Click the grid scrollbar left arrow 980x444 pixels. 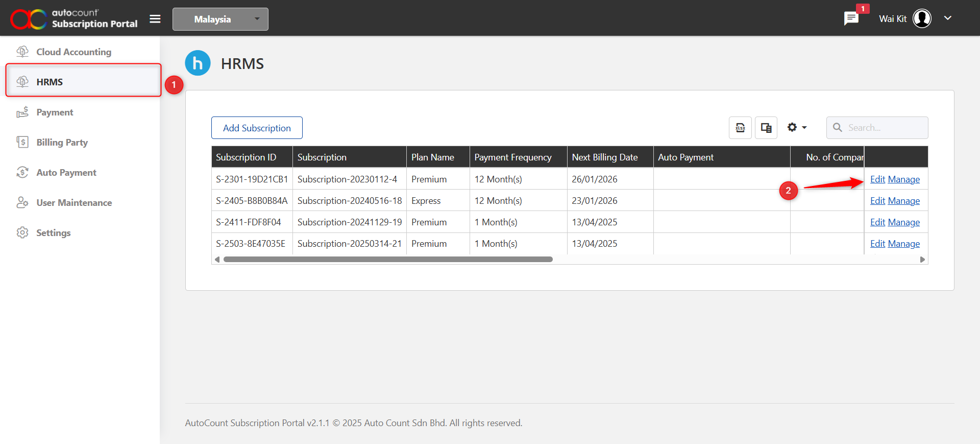(x=217, y=260)
